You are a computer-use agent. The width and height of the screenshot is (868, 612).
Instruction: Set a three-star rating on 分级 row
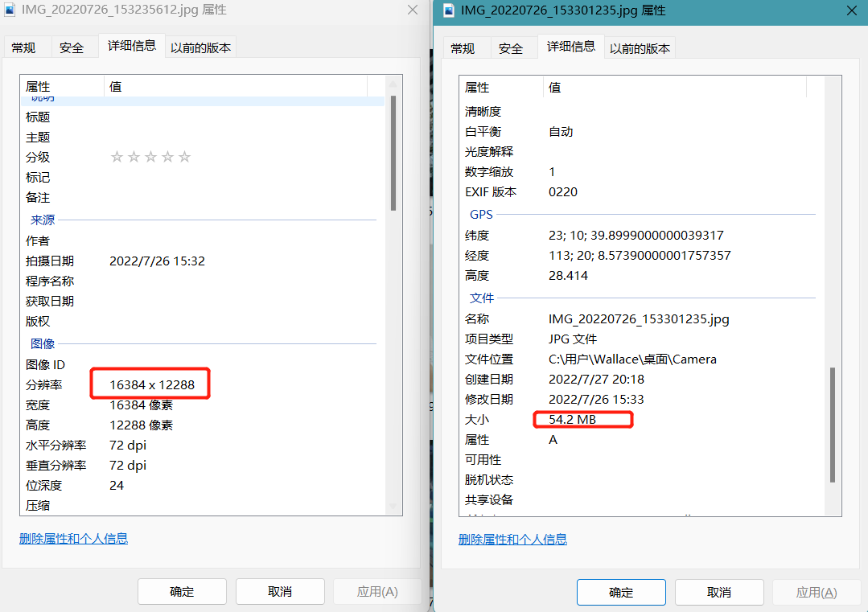[x=150, y=156]
